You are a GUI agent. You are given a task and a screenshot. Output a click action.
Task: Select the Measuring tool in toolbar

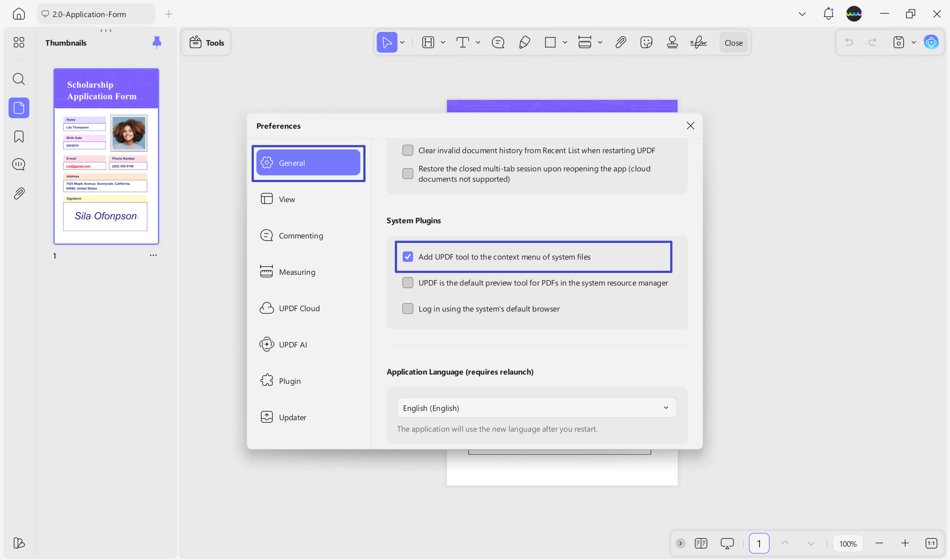[x=584, y=42]
